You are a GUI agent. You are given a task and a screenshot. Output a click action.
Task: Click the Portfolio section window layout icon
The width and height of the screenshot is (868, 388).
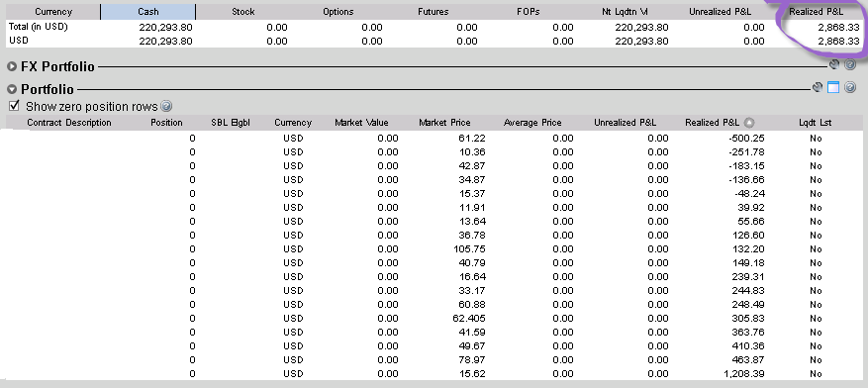833,87
